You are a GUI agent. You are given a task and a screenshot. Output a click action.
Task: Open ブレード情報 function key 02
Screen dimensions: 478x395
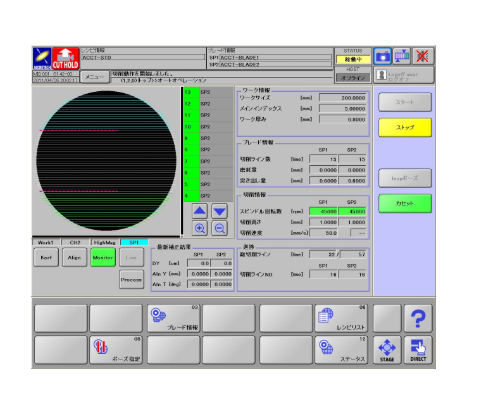click(173, 318)
